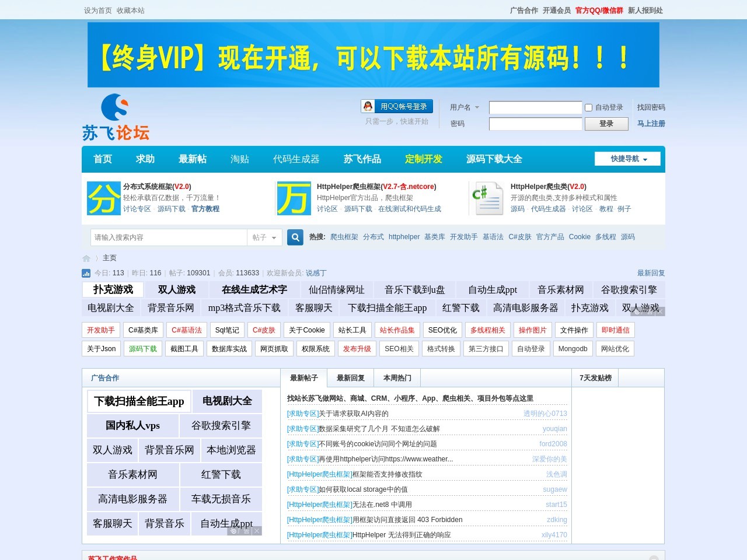Open 官方QQ/微信群 link

point(599,10)
